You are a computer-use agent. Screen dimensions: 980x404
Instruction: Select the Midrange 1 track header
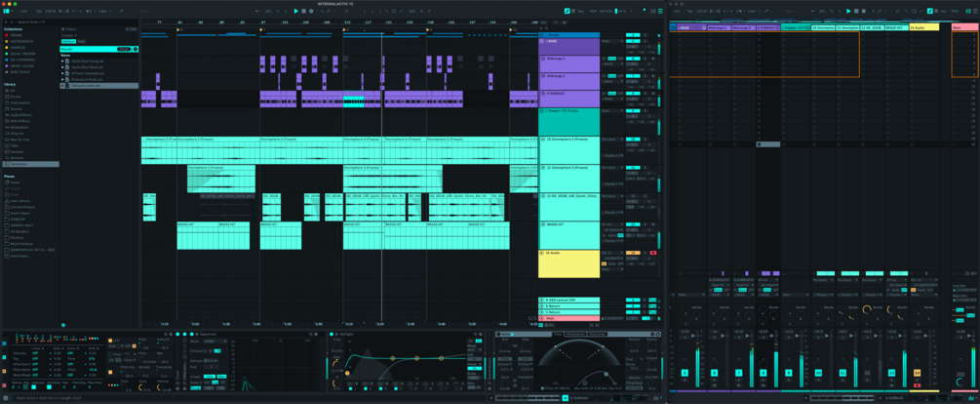(568, 64)
